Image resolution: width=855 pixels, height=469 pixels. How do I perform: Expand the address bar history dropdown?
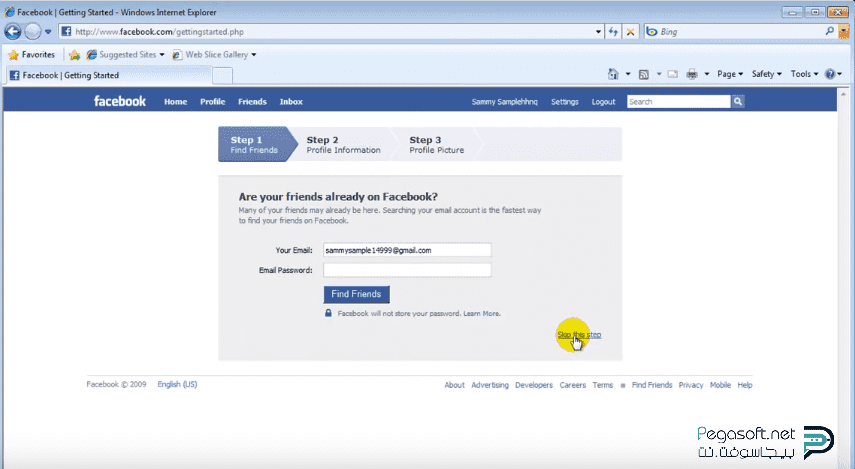point(598,32)
